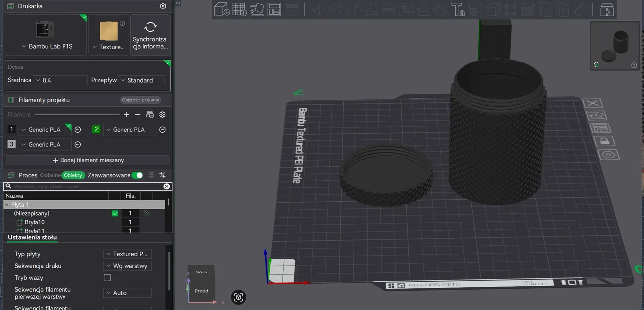Open options for filament 3 ellipsis button
Screen dimensions: 644x310
coord(78,145)
